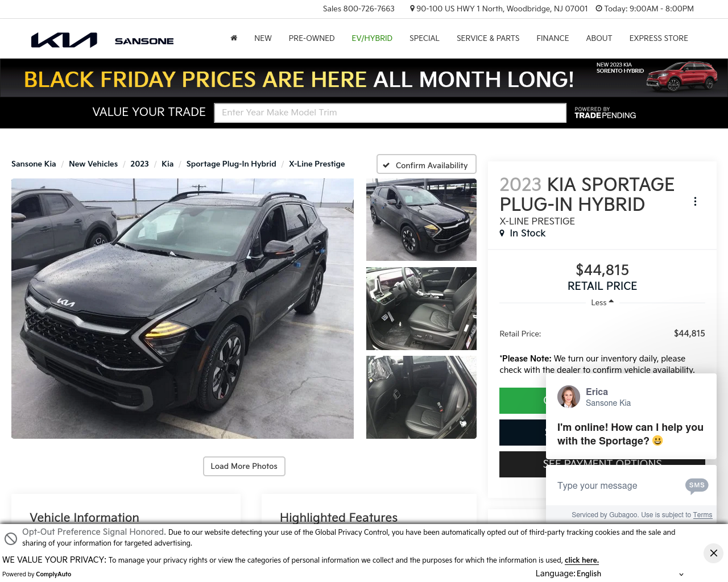This screenshot has width=728, height=582.
Task: Open the privacy 'click here' link
Action: pos(582,560)
